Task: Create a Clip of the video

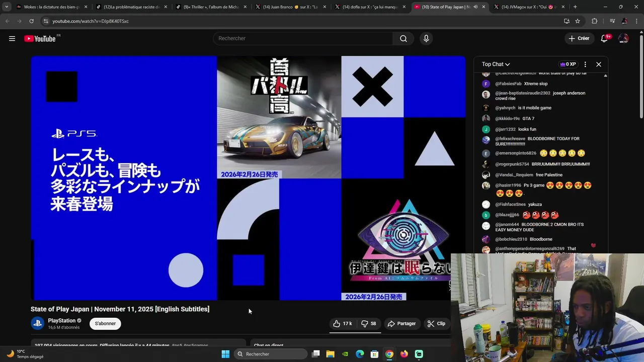Action: click(436, 324)
